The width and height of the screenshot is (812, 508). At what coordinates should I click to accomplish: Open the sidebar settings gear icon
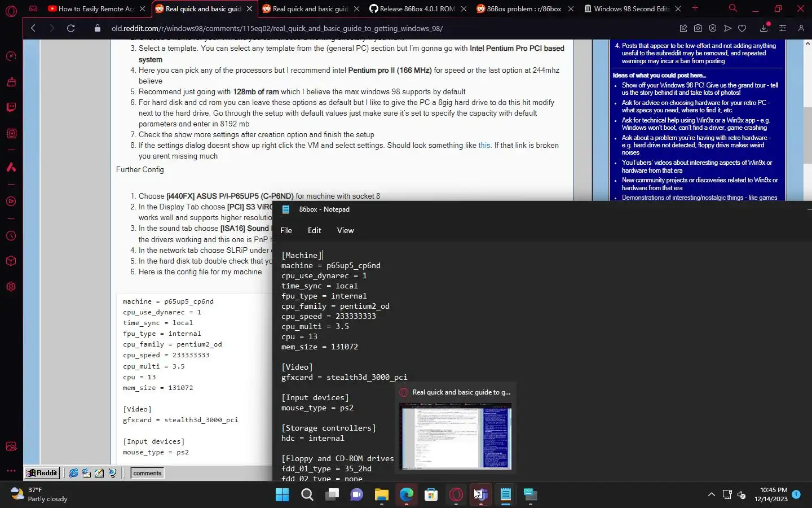point(11,287)
